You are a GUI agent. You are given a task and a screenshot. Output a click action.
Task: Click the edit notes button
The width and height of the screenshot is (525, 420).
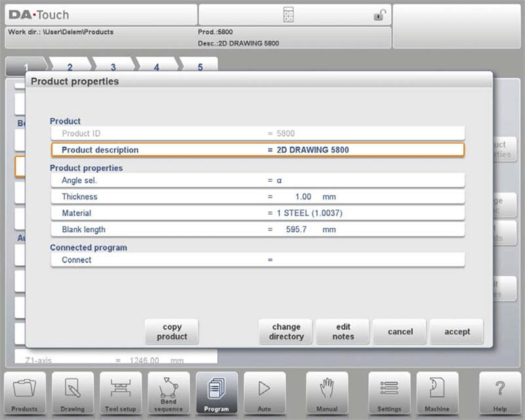[343, 331]
